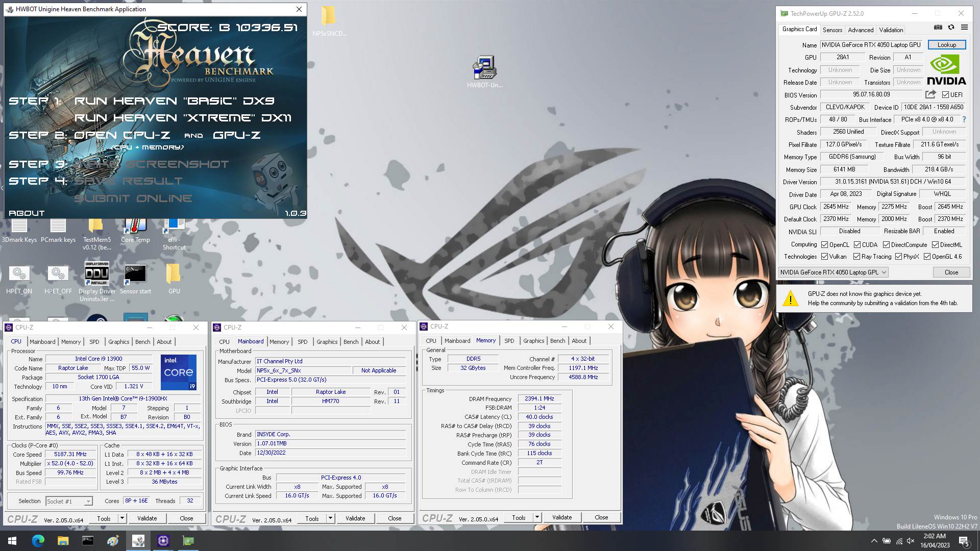Viewport: 980px width, 551px height.
Task: Click ABOUT in the Heaven Benchmark app
Action: pyautogui.click(x=27, y=213)
